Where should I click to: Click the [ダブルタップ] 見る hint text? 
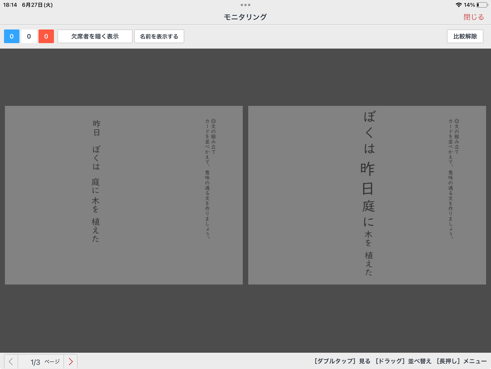342,361
